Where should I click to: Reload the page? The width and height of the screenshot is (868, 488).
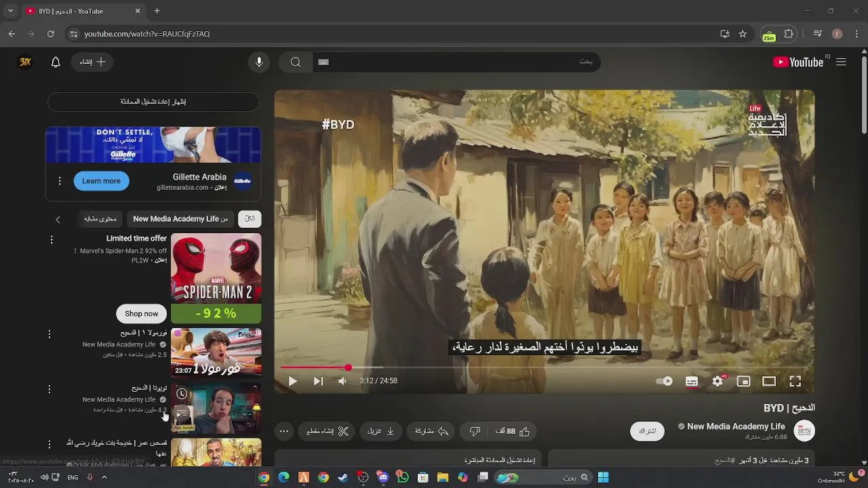click(50, 34)
